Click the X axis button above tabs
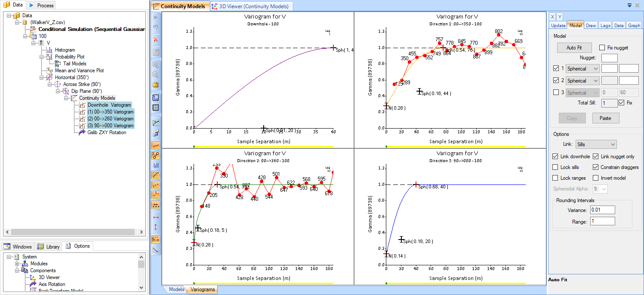644x295 pixels. click(553, 17)
